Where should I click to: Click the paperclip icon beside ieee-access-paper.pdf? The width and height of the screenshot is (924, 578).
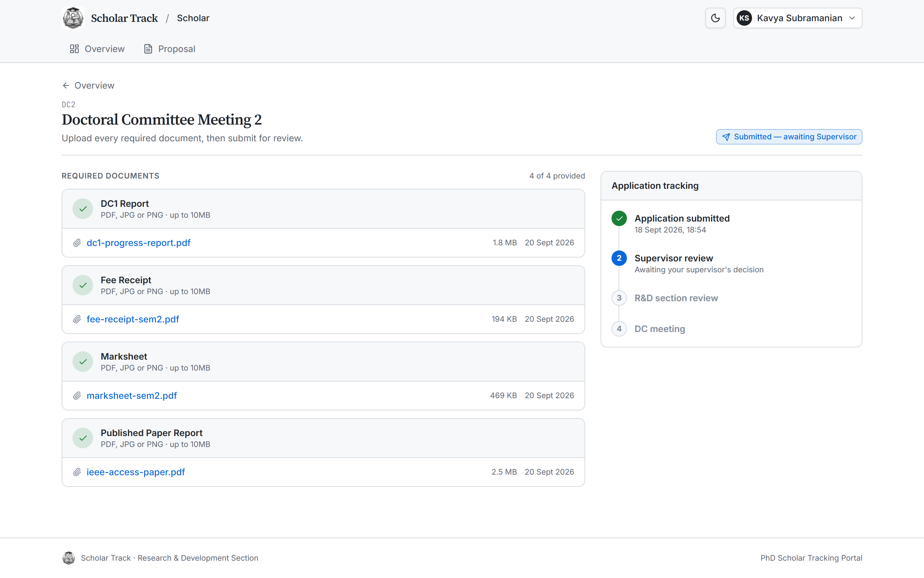point(77,472)
